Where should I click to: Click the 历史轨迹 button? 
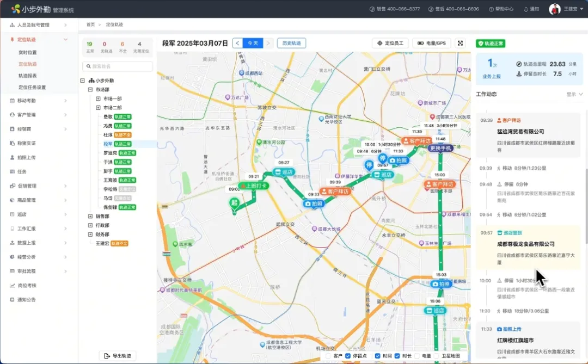point(291,43)
